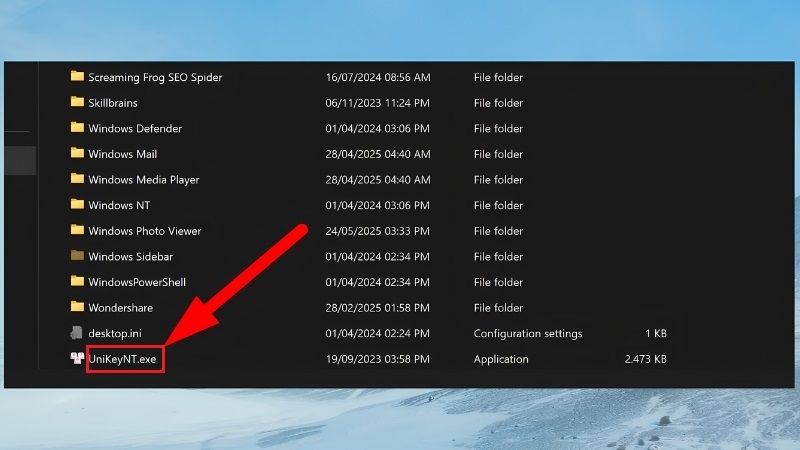Click the desktop.ini file icon
Screen dimensions: 800x450
77,333
